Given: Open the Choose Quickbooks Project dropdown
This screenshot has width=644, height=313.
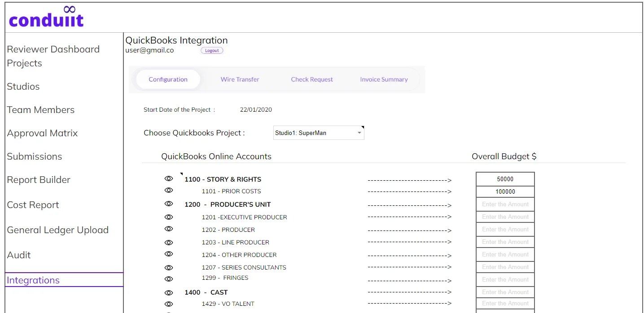Looking at the screenshot, I should 318,132.
